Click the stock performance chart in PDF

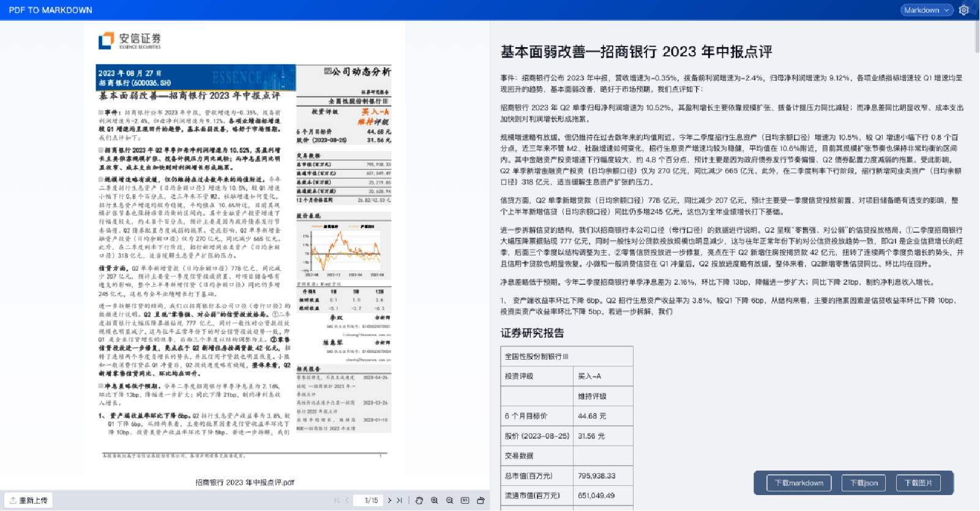[x=343, y=252]
